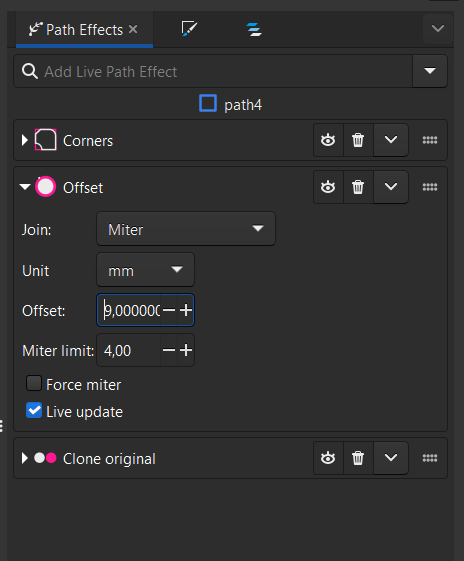Image resolution: width=464 pixels, height=561 pixels.
Task: Delete the Offset path effect
Action: point(358,187)
